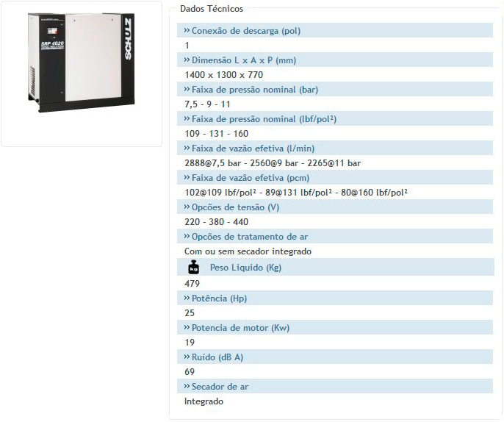Viewport: 504px width, 422px height.
Task: Click the weight icon beside Peso Liquido
Action: (194, 267)
